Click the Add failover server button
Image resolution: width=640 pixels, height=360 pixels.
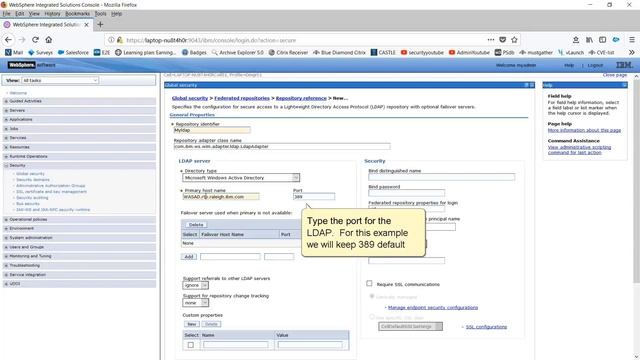[189, 256]
